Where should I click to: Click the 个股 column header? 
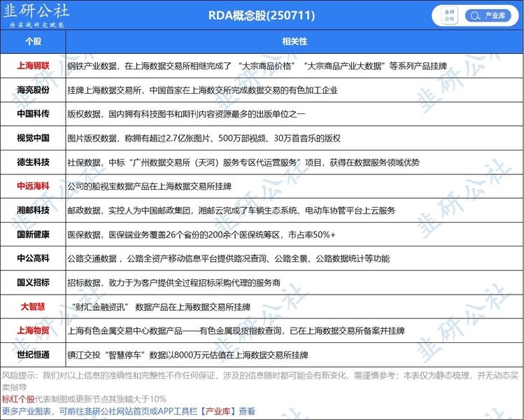tap(33, 41)
